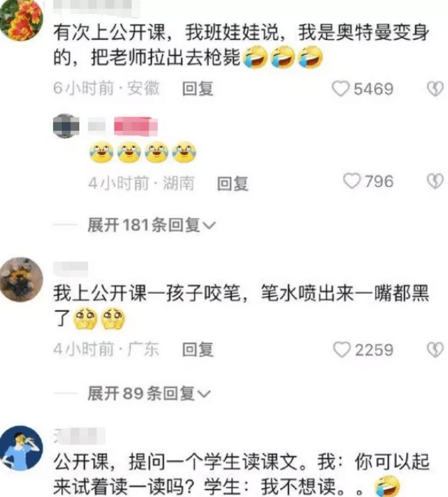Viewport: 448px width, 497px height.
Task: Open the sunflower avatar of the second commenter
Action: pos(21,279)
